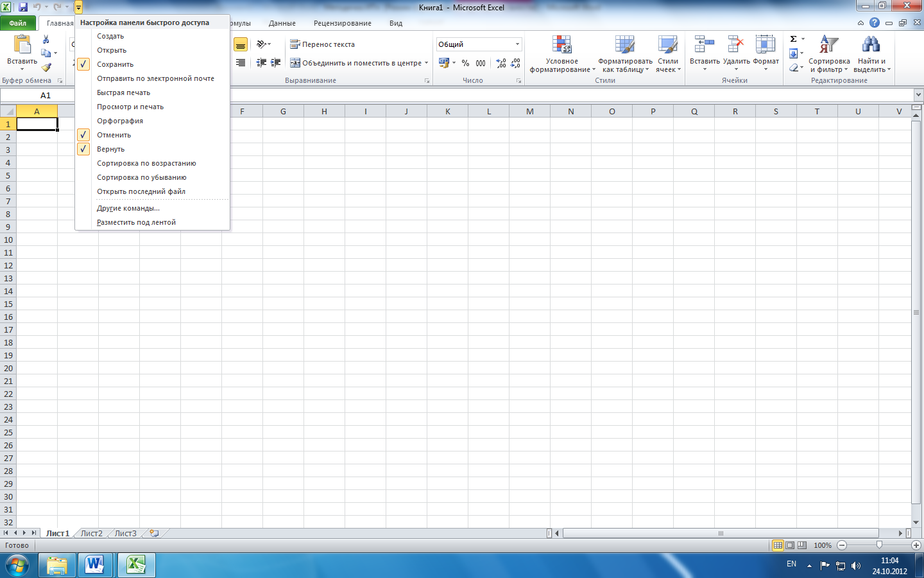Uncheck Вернуть in quick access menu
Image resolution: width=924 pixels, height=578 pixels.
(153, 149)
